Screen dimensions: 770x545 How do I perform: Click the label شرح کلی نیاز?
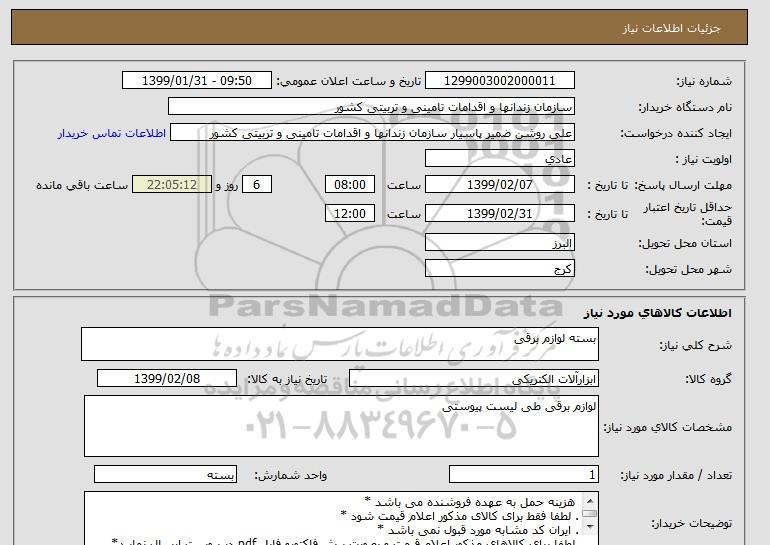tap(695, 345)
